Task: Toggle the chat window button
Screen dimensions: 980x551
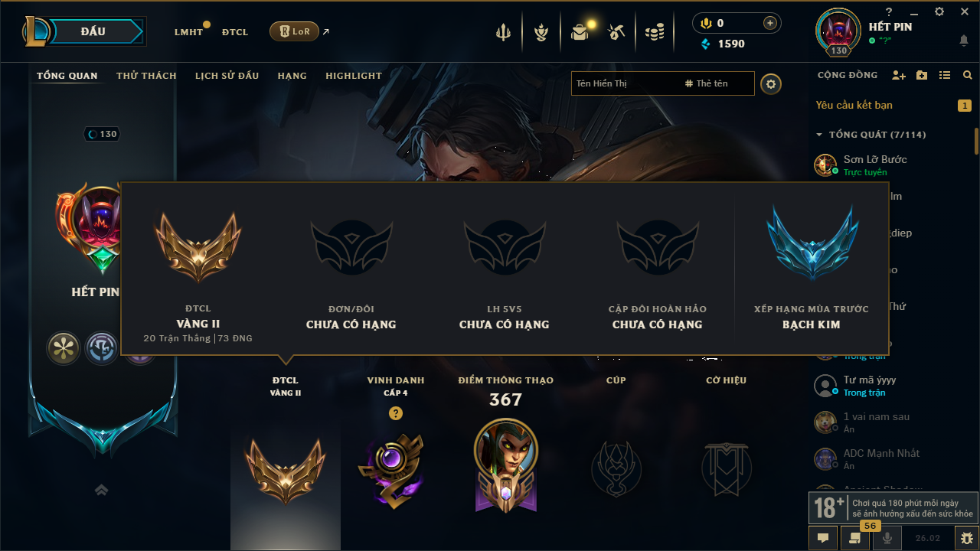Action: tap(822, 538)
